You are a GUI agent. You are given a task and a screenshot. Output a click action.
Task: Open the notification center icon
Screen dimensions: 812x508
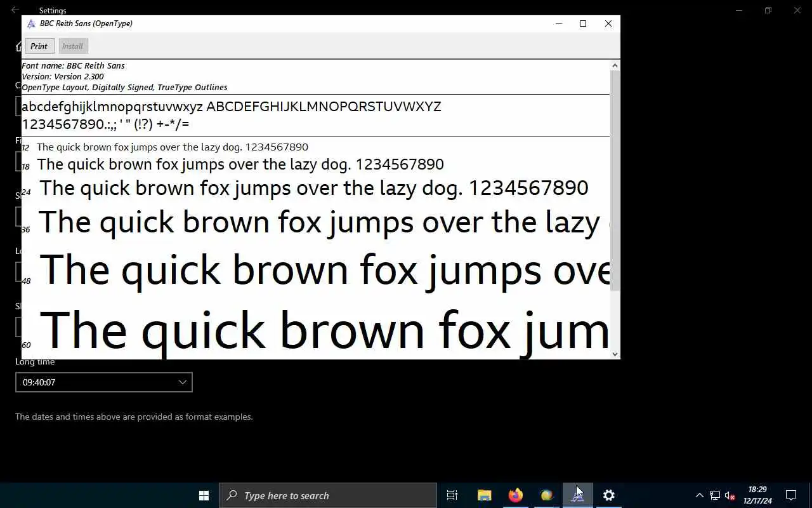pyautogui.click(x=791, y=495)
